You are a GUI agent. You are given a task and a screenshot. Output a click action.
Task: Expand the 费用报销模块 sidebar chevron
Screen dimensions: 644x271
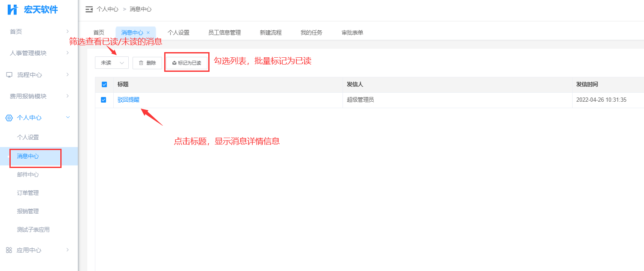click(x=68, y=96)
